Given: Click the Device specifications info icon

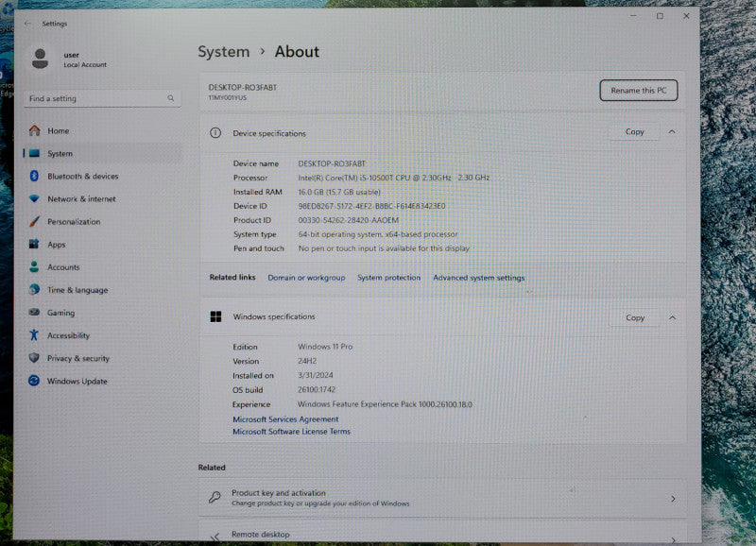Looking at the screenshot, I should click(x=215, y=133).
